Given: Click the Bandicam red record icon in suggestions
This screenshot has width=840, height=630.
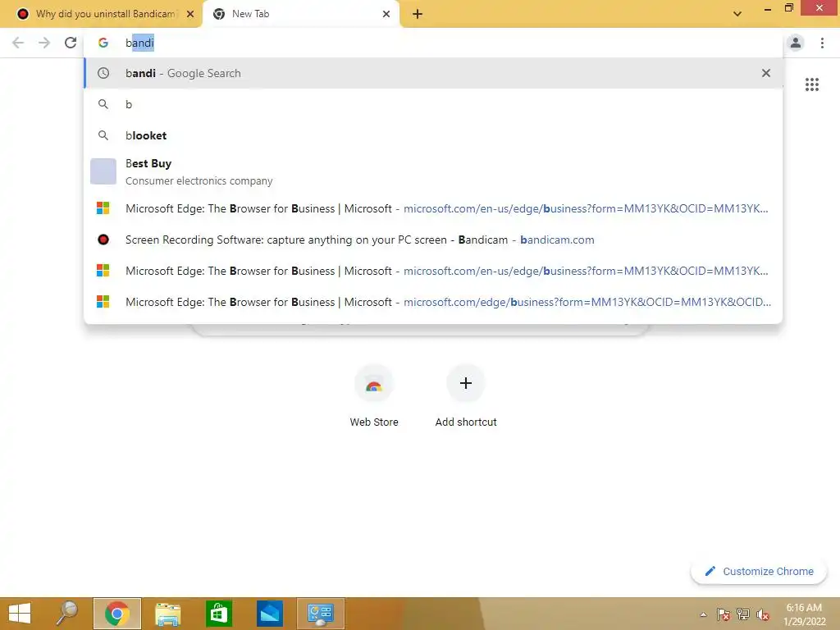Looking at the screenshot, I should click(x=103, y=240).
